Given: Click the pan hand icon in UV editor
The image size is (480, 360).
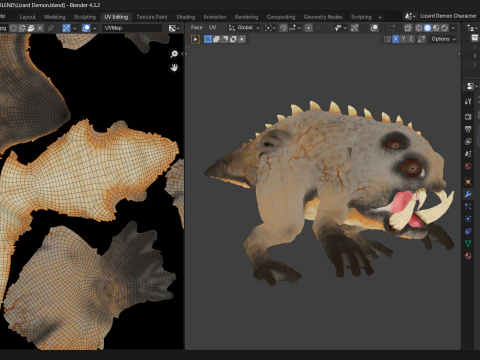Looking at the screenshot, I should click(174, 68).
